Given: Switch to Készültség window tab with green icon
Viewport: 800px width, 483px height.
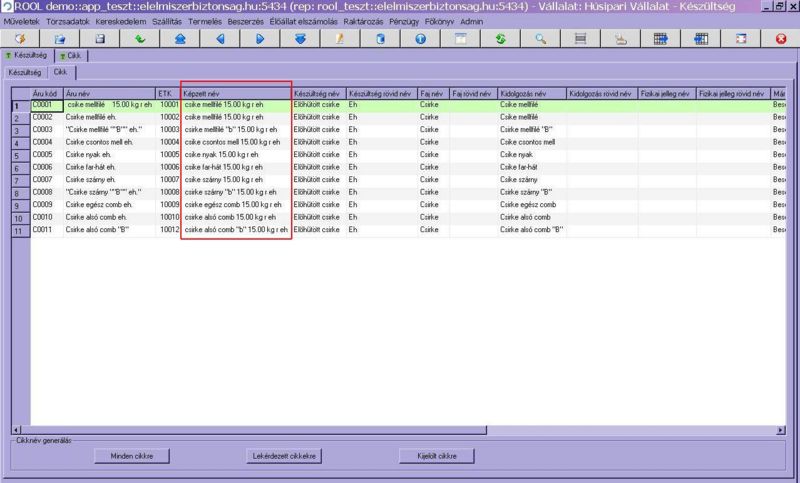Looking at the screenshot, I should pos(26,56).
